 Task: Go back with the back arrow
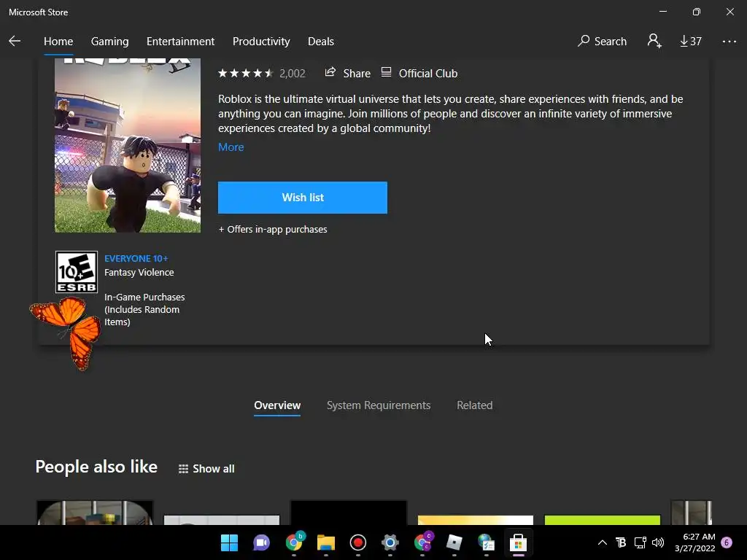tap(15, 41)
